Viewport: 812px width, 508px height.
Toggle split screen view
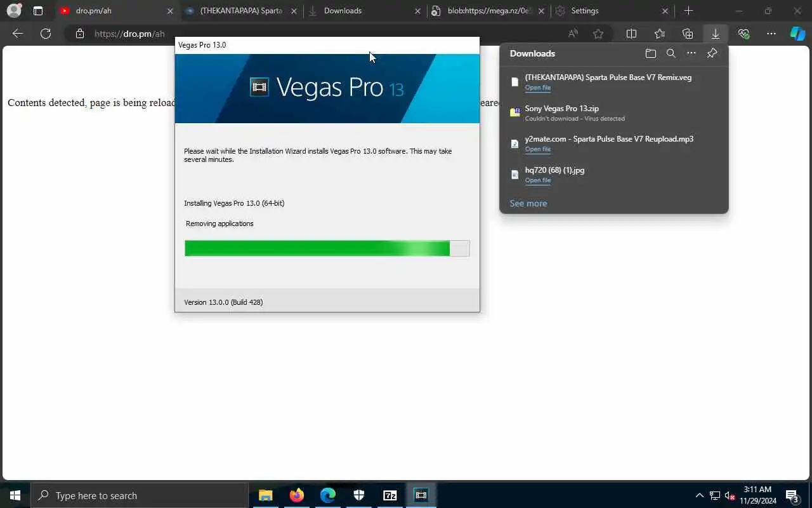(x=631, y=34)
